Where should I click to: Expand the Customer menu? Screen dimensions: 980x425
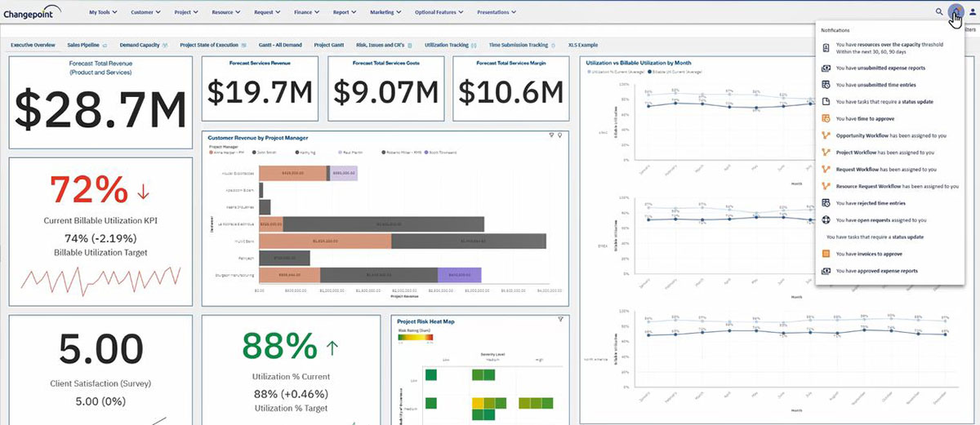(x=147, y=12)
